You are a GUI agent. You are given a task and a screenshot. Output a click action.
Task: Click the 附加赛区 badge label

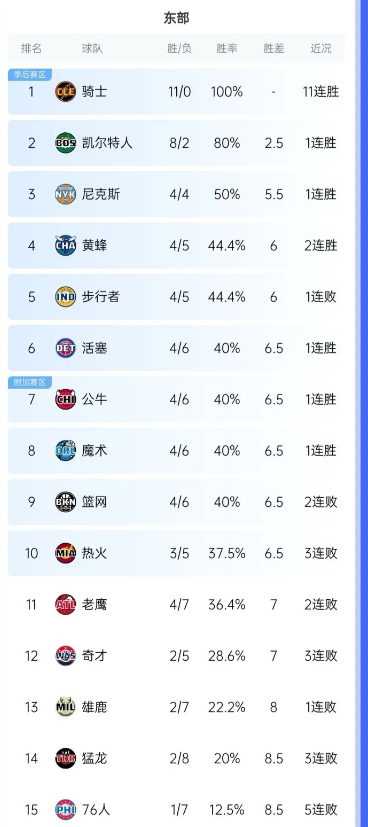pyautogui.click(x=30, y=382)
